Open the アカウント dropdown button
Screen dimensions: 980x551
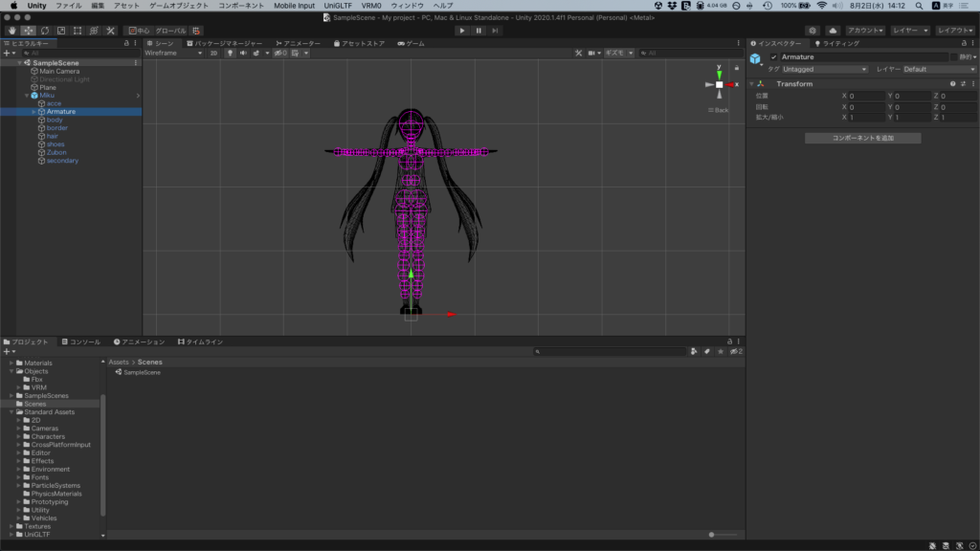click(x=865, y=31)
